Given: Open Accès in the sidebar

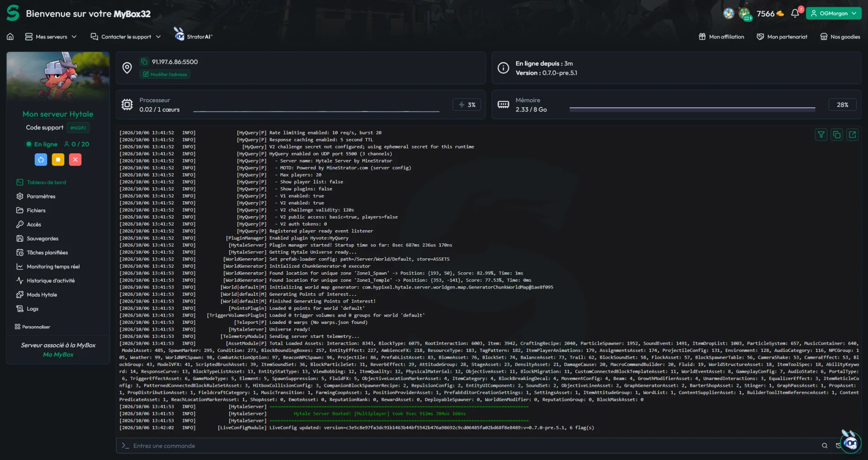Looking at the screenshot, I should click(x=28, y=224).
